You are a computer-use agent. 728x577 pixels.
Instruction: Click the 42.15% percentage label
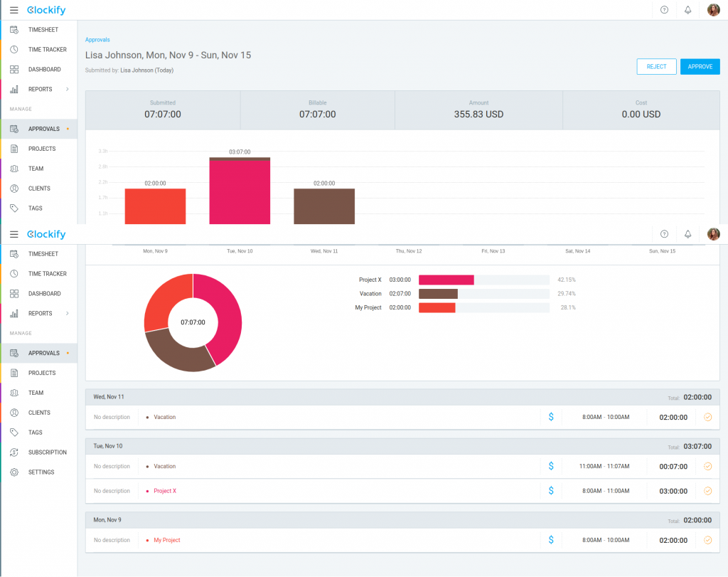point(567,280)
